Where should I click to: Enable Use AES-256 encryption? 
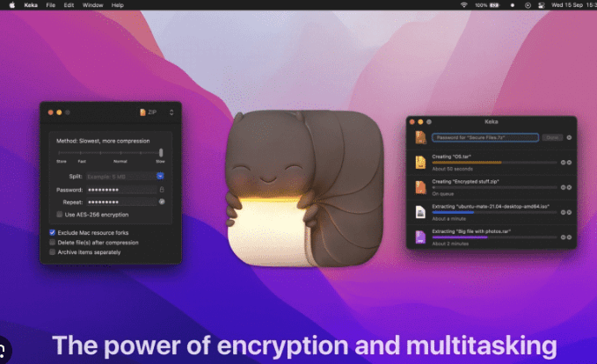[60, 215]
